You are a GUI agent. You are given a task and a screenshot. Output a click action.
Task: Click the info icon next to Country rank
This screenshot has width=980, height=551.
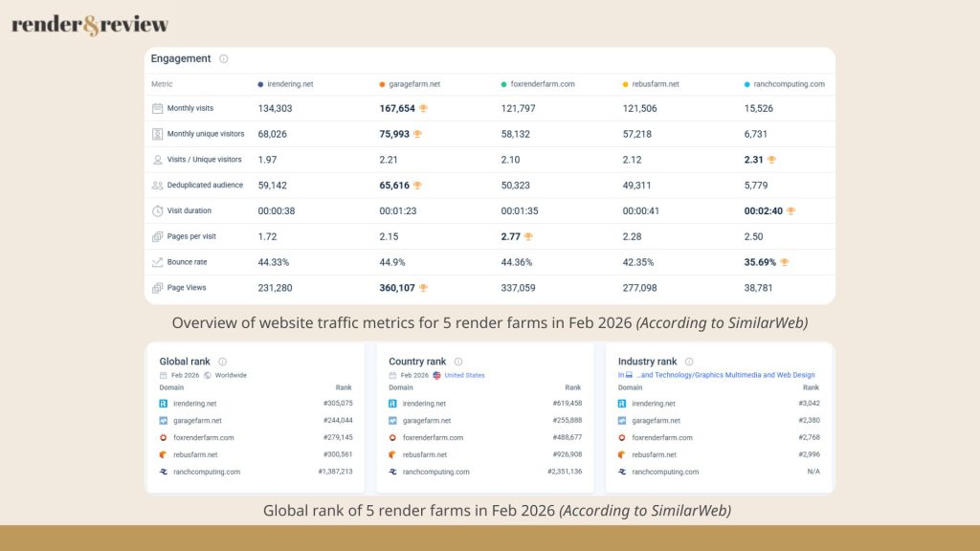(458, 362)
